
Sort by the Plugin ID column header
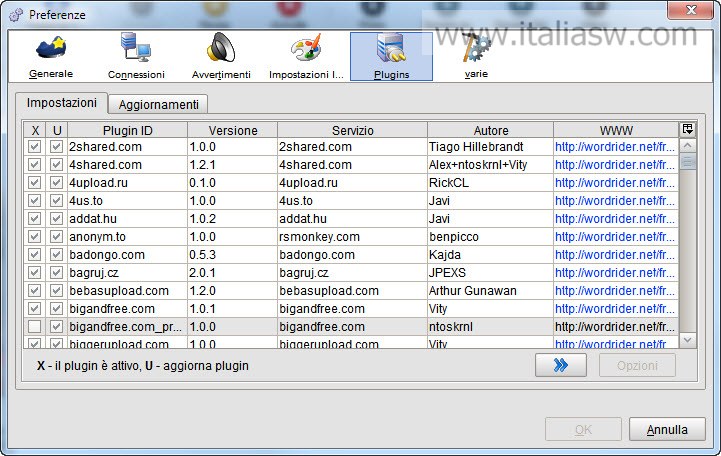[x=127, y=130]
